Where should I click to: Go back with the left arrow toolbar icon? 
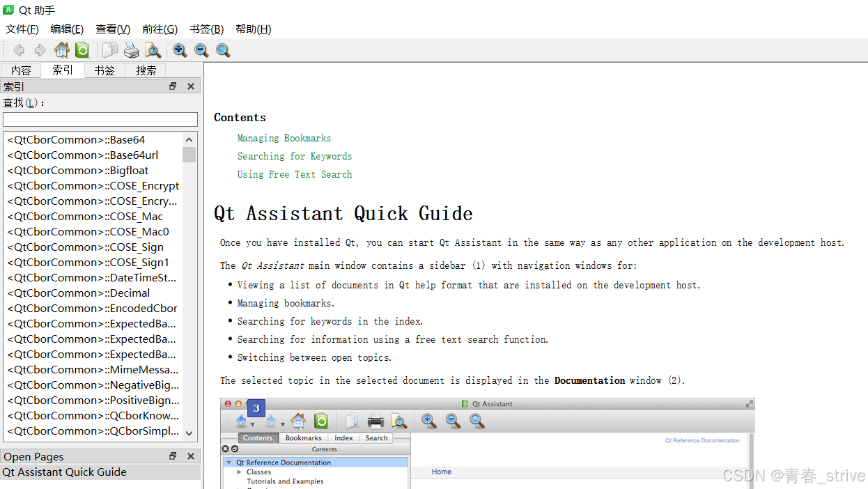click(x=20, y=50)
